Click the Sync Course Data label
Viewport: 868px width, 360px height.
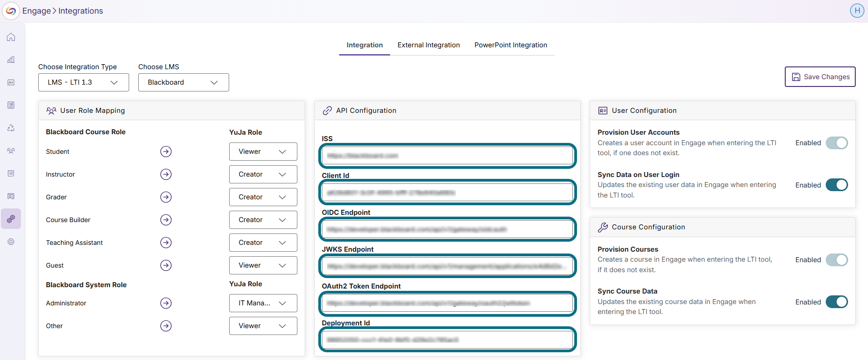click(x=627, y=291)
